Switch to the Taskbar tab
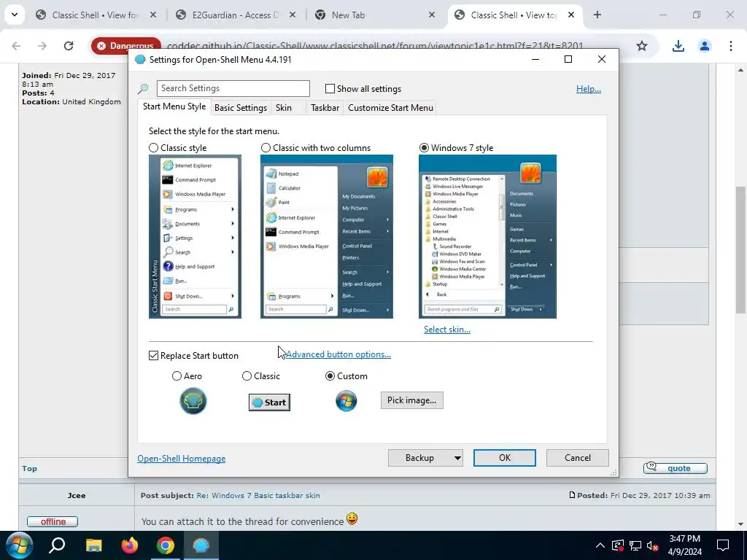 click(325, 108)
